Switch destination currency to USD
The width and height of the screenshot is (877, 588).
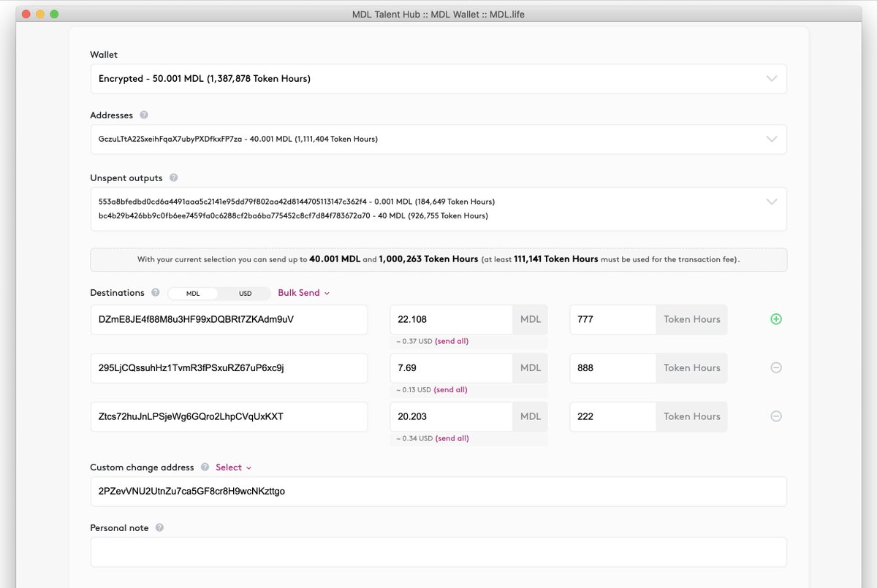(x=245, y=294)
